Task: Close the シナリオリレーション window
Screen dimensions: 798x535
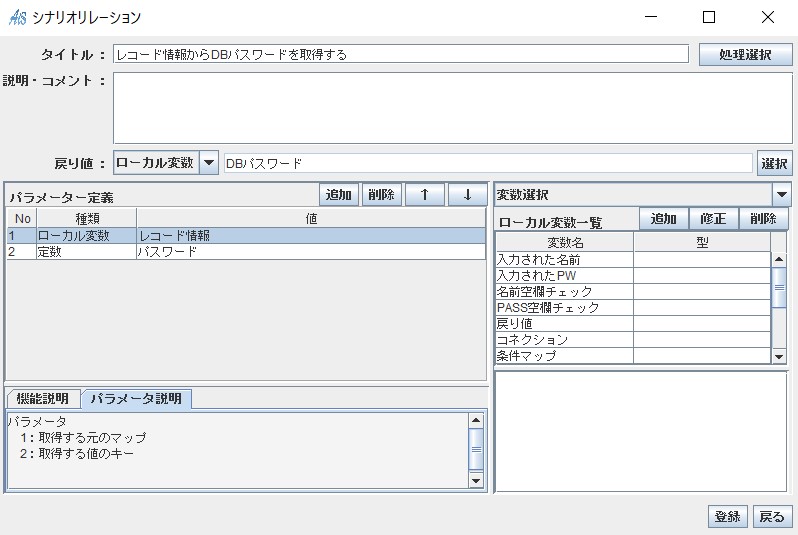Action: pos(768,17)
